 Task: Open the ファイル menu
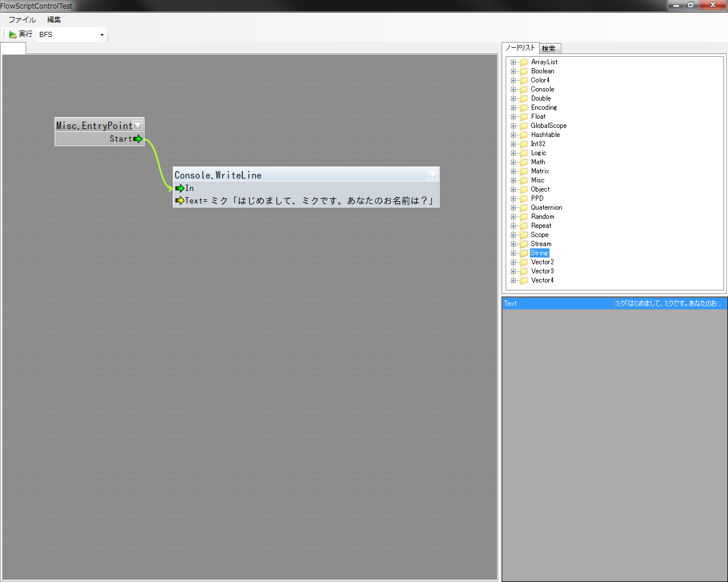click(22, 20)
